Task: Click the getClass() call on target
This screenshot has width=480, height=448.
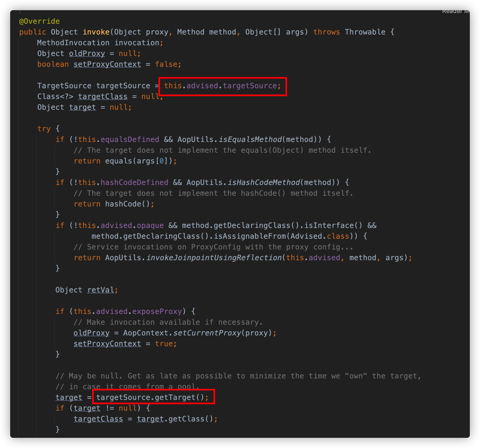Action: tap(191, 419)
